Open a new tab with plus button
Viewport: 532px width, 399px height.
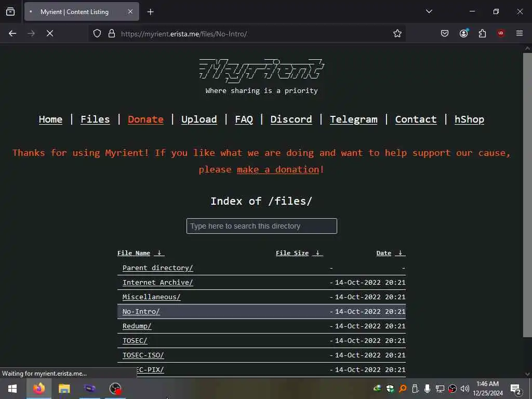point(151,12)
